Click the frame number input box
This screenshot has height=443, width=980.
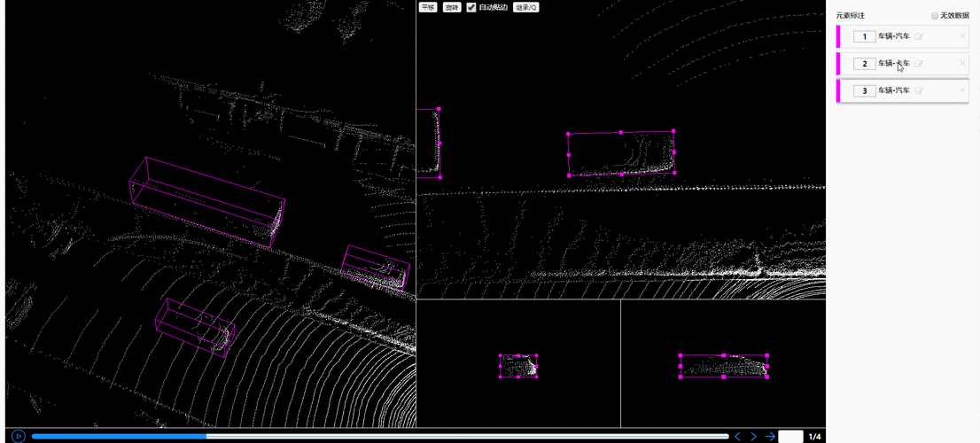pyautogui.click(x=789, y=436)
